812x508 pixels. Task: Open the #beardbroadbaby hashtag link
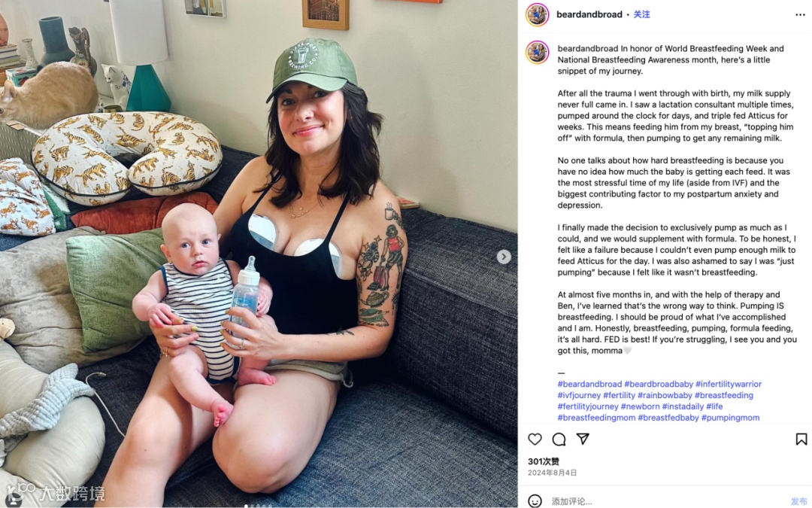658,384
